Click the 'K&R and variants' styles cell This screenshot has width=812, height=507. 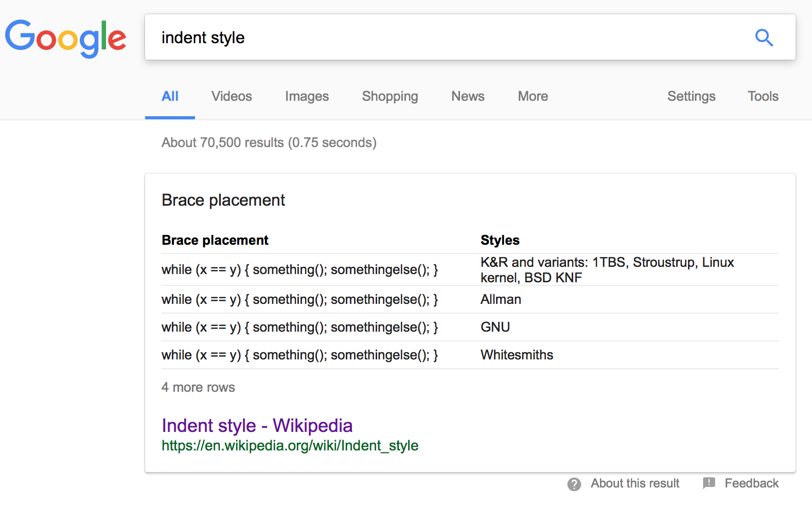(607, 270)
